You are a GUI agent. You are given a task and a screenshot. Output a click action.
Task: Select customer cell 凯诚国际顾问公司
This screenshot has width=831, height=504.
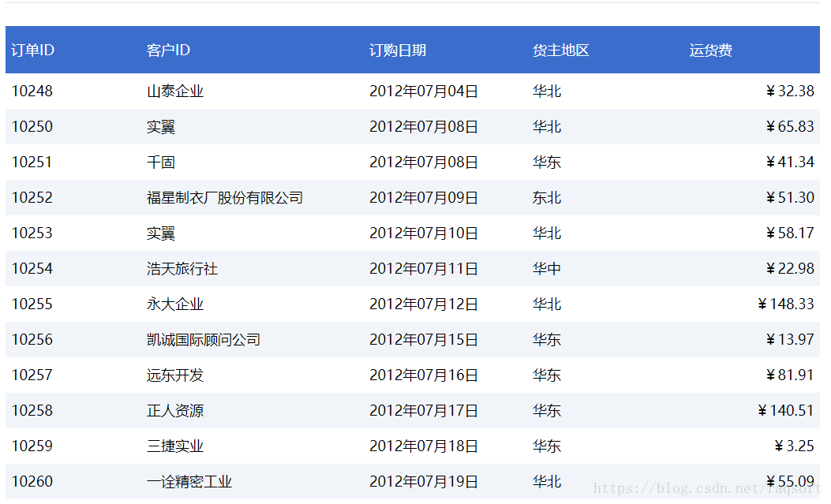click(x=204, y=339)
